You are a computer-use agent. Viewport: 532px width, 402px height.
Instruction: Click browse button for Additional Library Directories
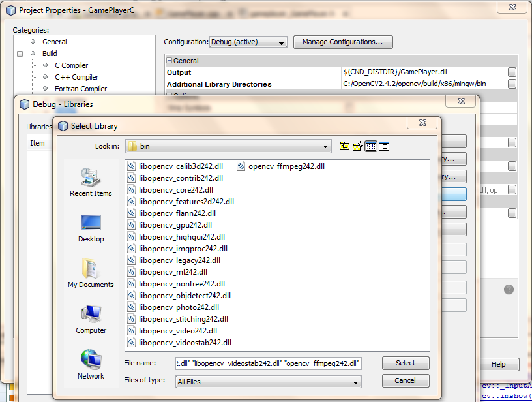tap(512, 84)
